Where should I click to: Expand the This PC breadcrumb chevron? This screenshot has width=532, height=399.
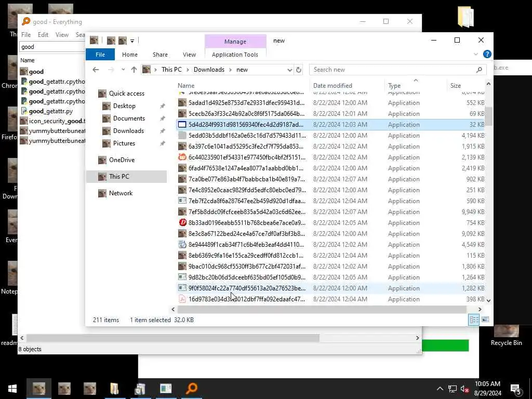[x=188, y=70]
